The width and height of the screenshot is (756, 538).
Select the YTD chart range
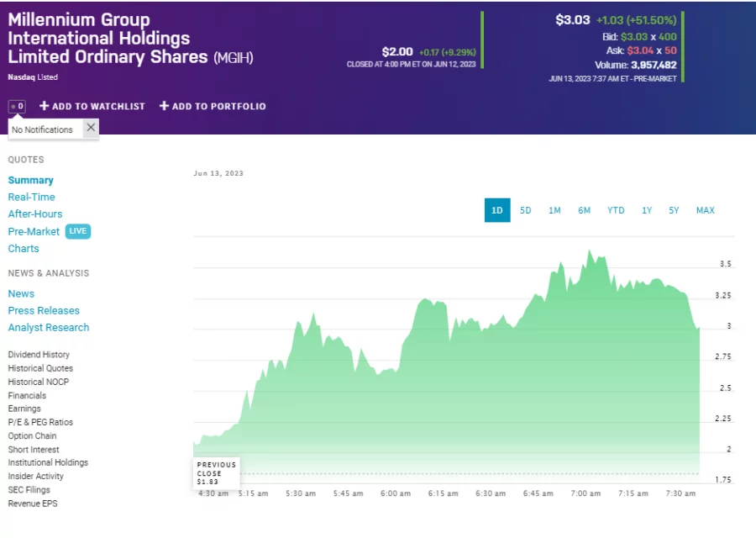pos(615,210)
